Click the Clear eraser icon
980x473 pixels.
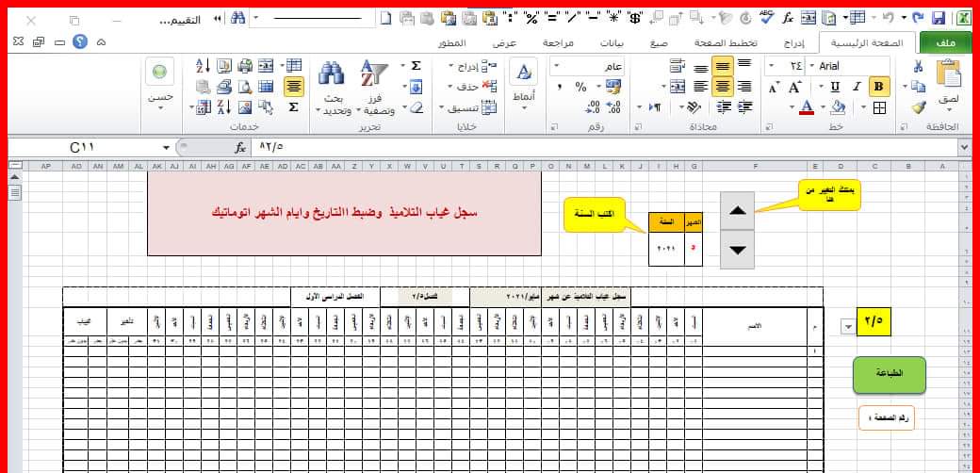pyautogui.click(x=416, y=107)
